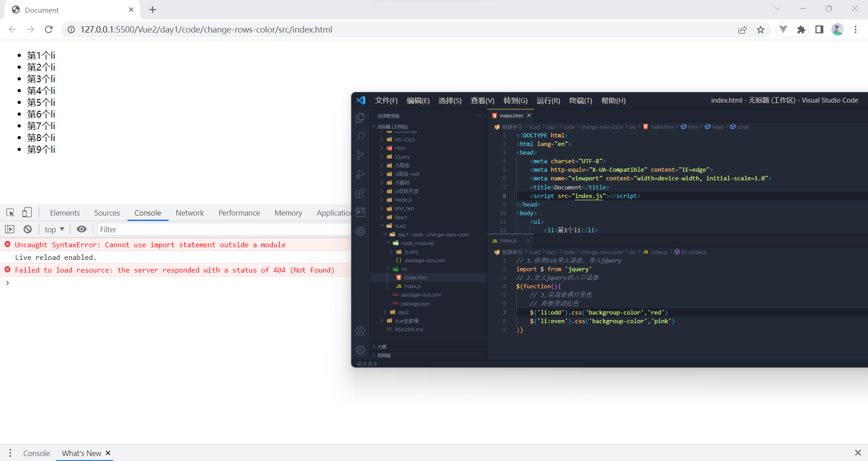Open the Extensions view in VS Code

pyautogui.click(x=360, y=193)
